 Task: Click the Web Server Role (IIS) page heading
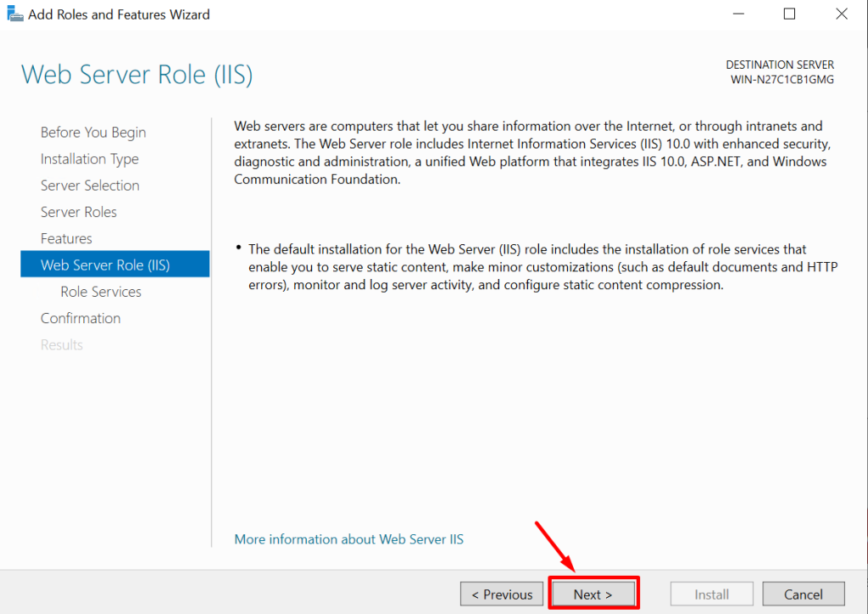click(136, 75)
